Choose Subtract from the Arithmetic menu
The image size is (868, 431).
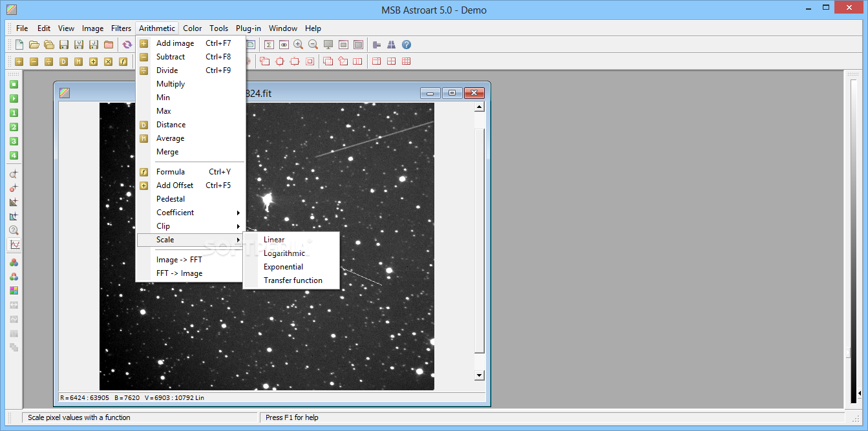point(191,57)
